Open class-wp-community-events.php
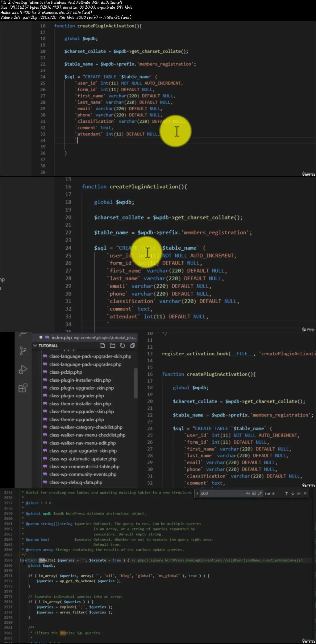The height and width of the screenshot is (644, 316). tap(83, 474)
